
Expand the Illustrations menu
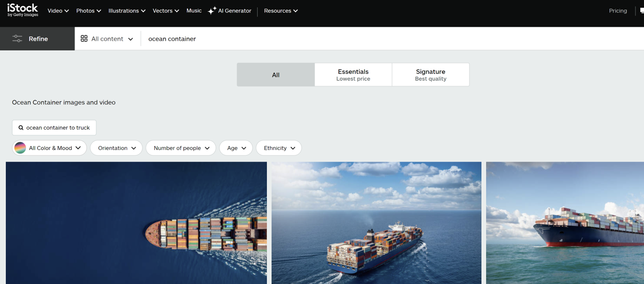coord(127,11)
